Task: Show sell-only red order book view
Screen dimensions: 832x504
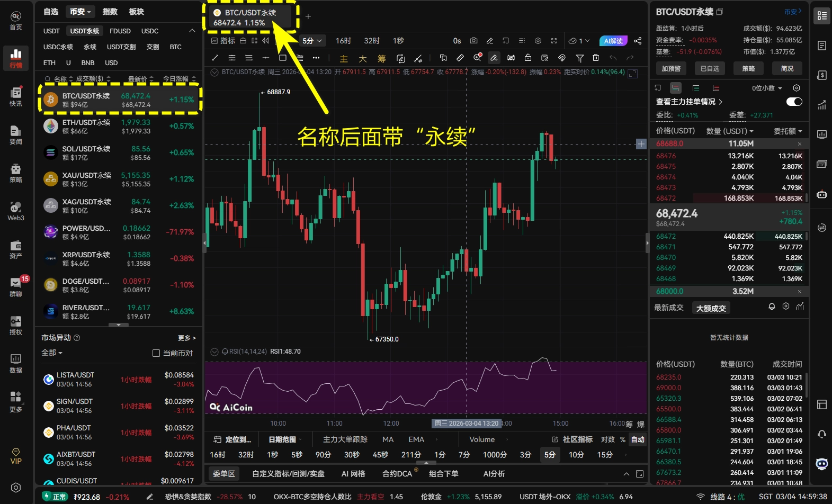Action: point(715,88)
